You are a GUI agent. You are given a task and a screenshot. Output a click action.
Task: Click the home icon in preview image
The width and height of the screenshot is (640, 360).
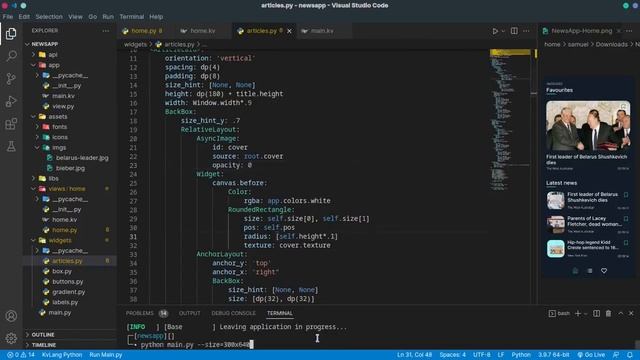(575, 271)
